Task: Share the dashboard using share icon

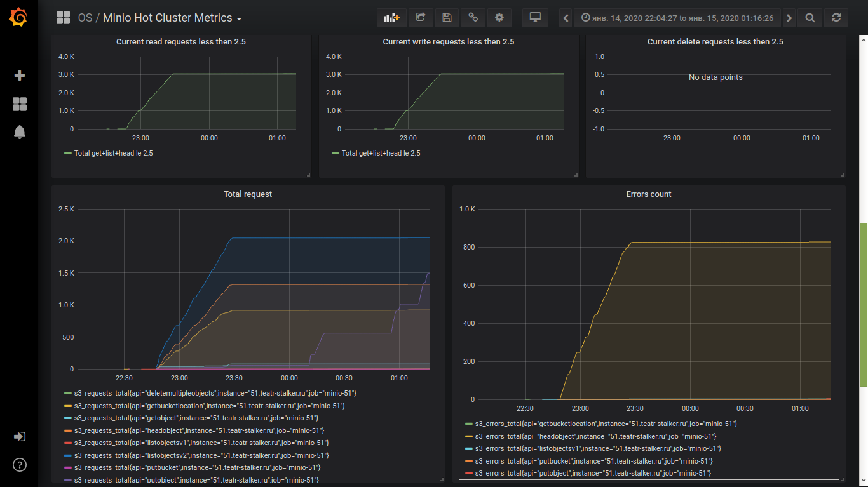Action: tap(420, 18)
